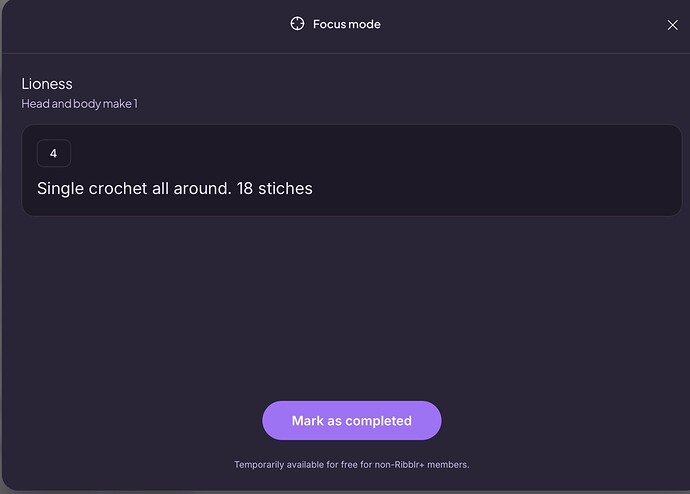Select the instruction card for row 4

pyautogui.click(x=352, y=170)
